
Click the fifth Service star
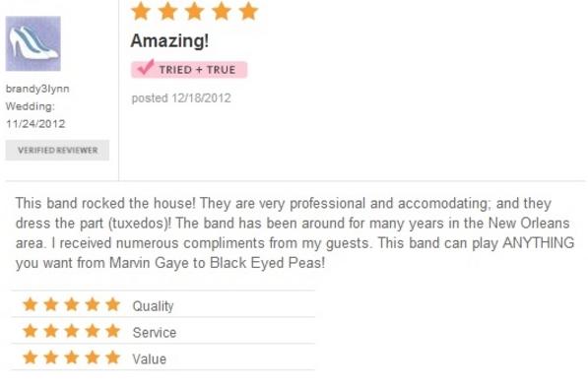[112, 331]
